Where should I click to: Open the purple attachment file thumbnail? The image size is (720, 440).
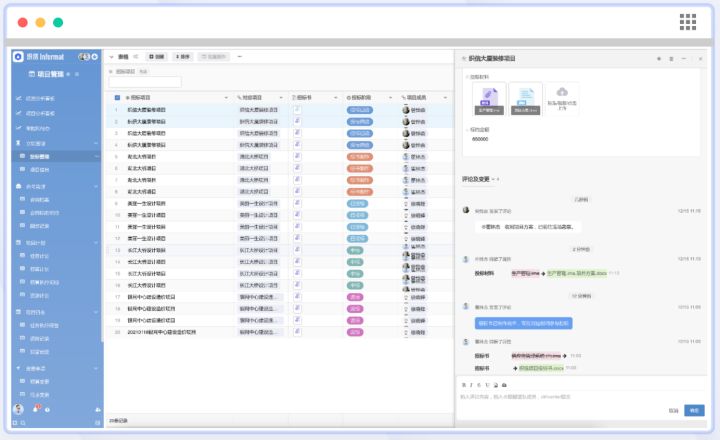point(489,98)
